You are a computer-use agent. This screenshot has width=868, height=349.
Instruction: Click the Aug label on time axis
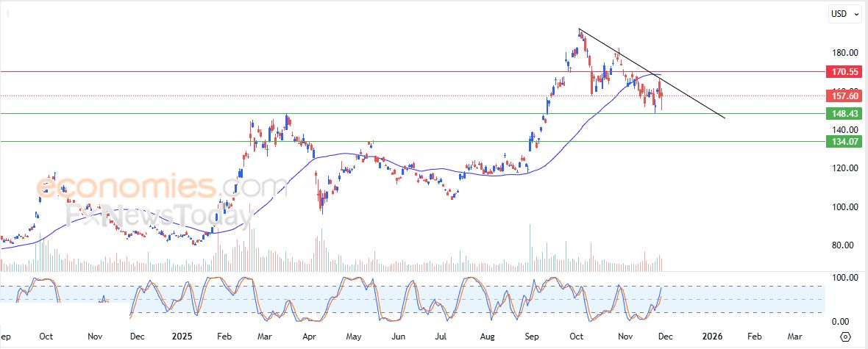pyautogui.click(x=487, y=337)
